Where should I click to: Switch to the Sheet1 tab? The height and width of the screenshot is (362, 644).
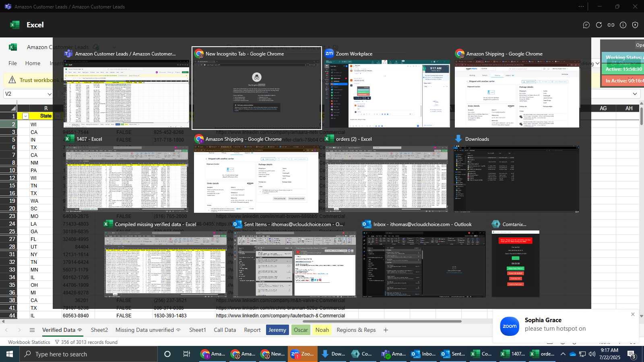198,330
